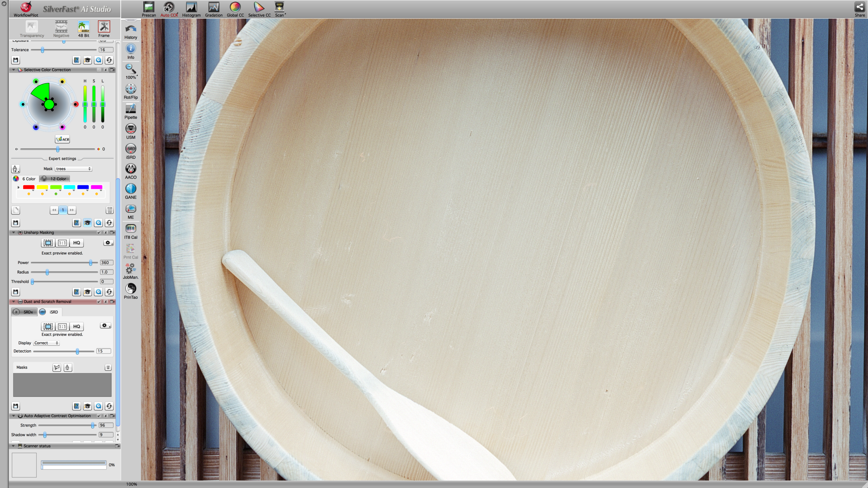This screenshot has height=488, width=868.
Task: Toggle 1:1 preview in Dust and Scratch Removal
Action: 62,326
